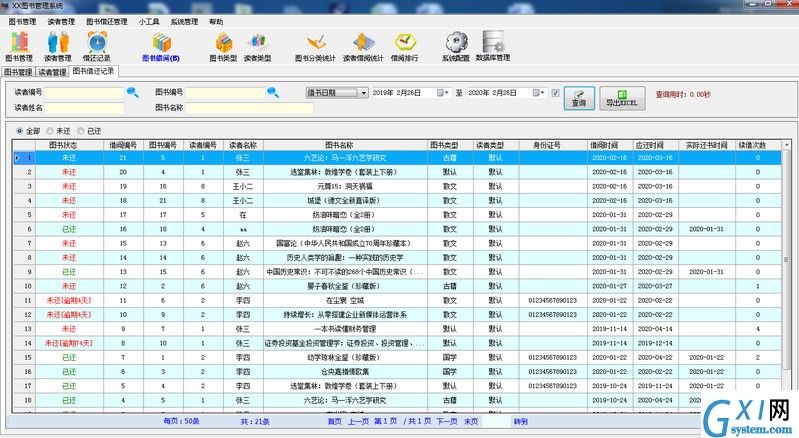Viewport: 799px width, 438px height.
Task: Click magnifier icon beside 图书编号 field
Action: (273, 92)
